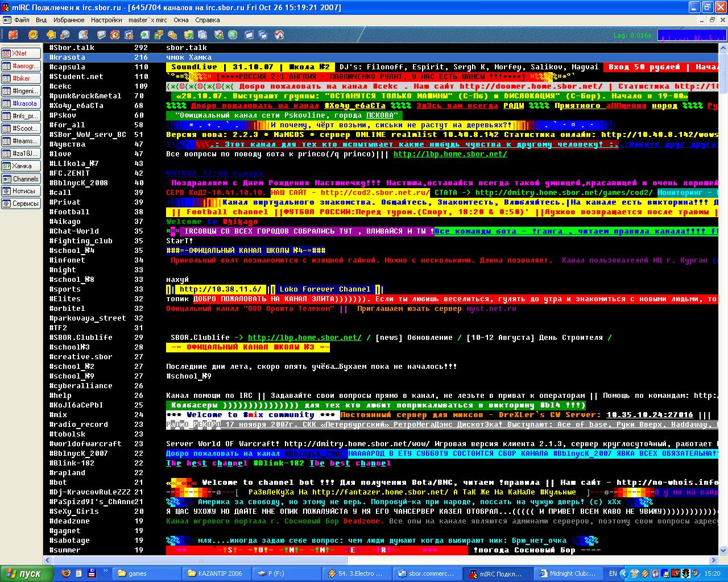Open the Окна menu

[x=181, y=20]
